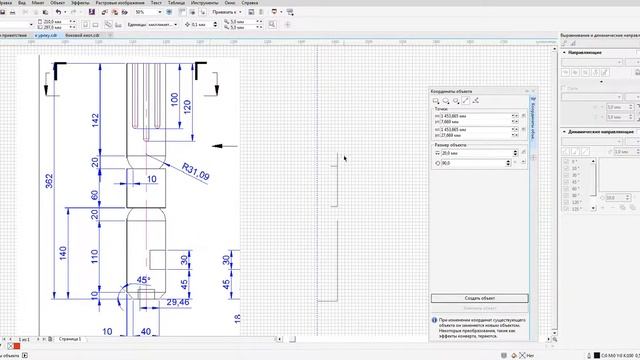Image resolution: width=640 pixels, height=360 pixels.
Task: Switch to the welcome screen tab
Action: tap(14, 36)
